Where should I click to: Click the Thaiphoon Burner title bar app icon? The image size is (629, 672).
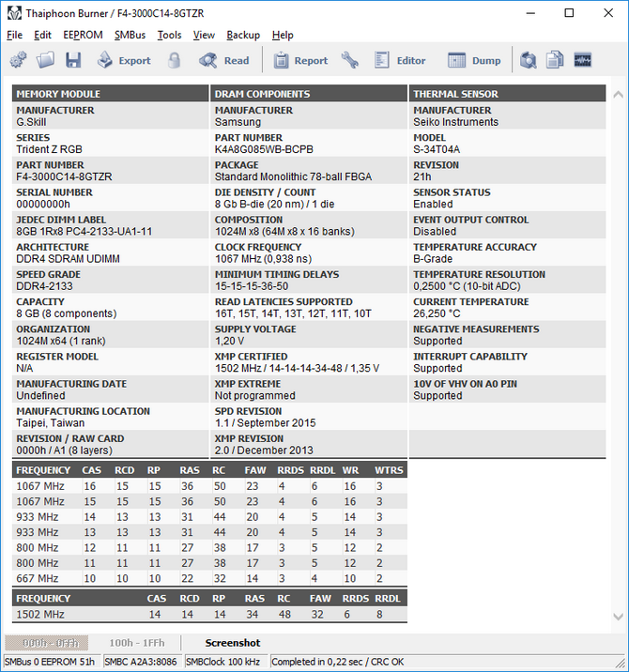[x=14, y=13]
